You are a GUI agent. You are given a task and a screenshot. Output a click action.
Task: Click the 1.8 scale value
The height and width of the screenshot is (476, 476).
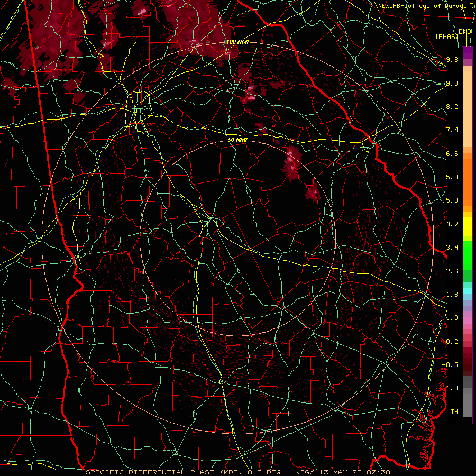pyautogui.click(x=452, y=295)
